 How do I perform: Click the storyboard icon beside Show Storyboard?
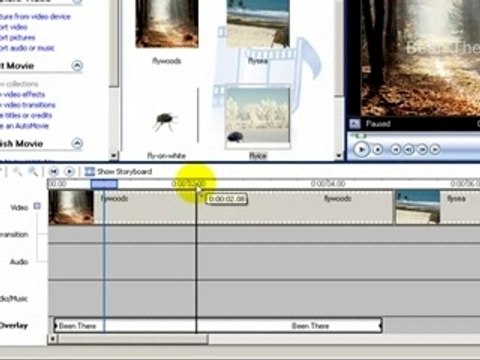pyautogui.click(x=89, y=172)
